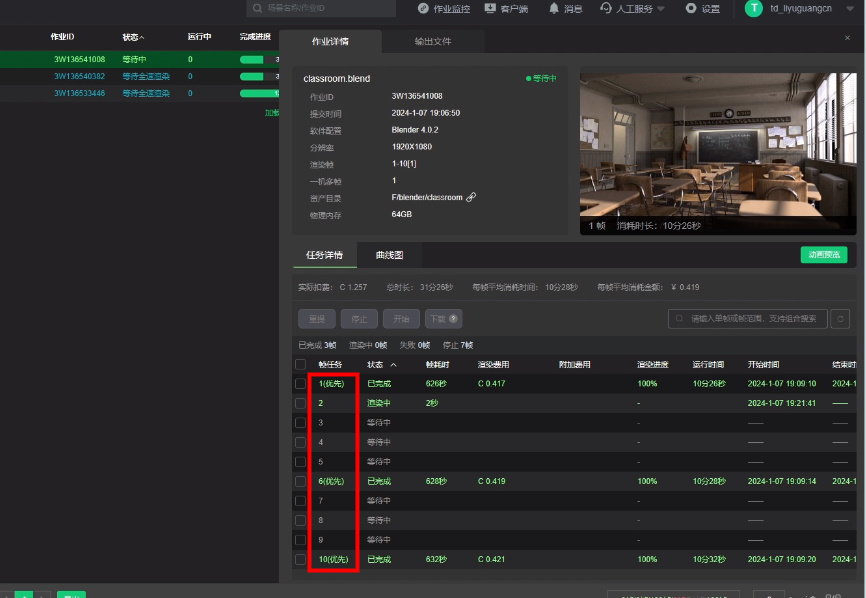Check the select-all checkbox in frame table header
Image resolution: width=866 pixels, height=598 pixels.
(301, 365)
